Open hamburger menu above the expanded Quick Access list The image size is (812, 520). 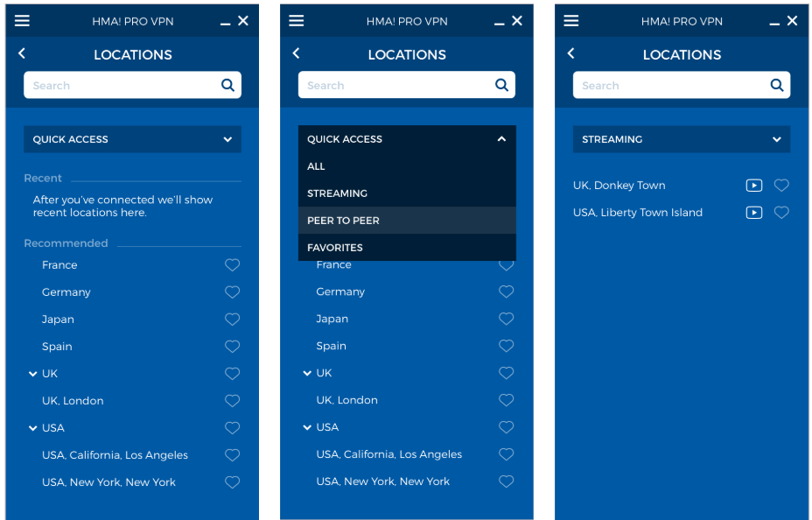[297, 21]
